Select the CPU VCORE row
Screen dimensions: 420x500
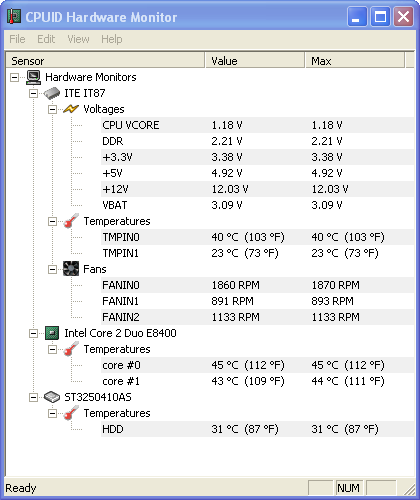pos(257,125)
